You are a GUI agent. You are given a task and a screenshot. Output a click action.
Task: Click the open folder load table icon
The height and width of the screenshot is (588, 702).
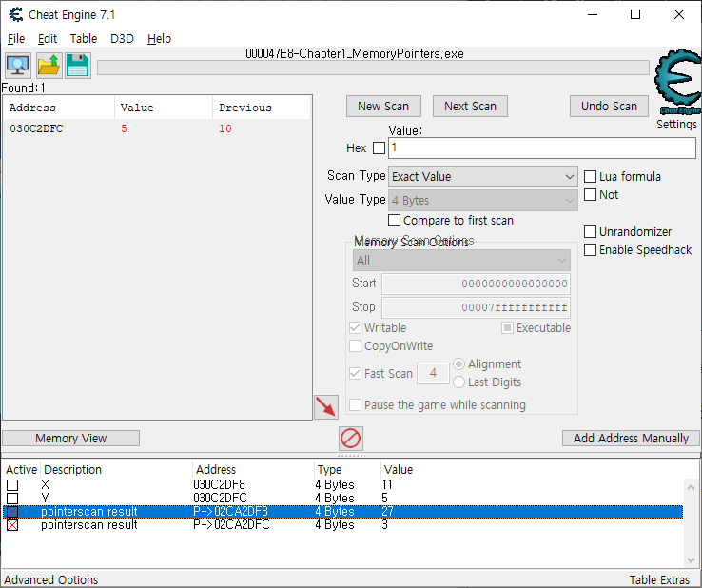[49, 66]
